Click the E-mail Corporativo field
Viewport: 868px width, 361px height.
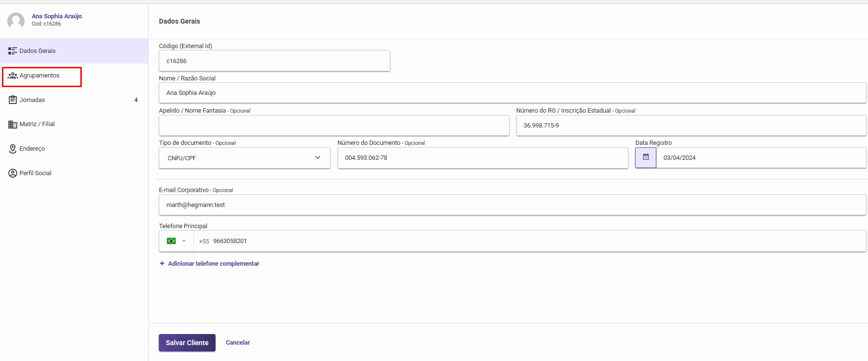512,205
